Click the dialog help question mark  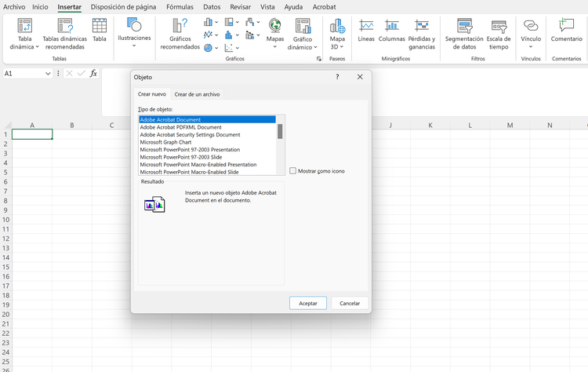[337, 77]
